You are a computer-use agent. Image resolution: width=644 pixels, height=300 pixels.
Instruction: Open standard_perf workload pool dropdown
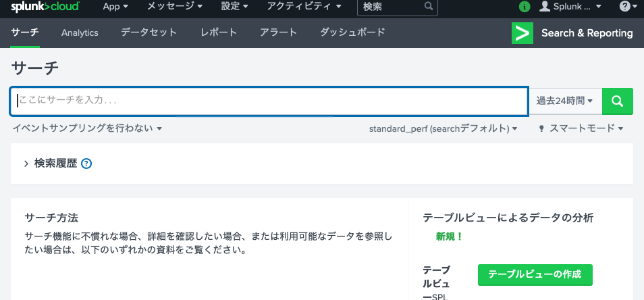click(443, 128)
